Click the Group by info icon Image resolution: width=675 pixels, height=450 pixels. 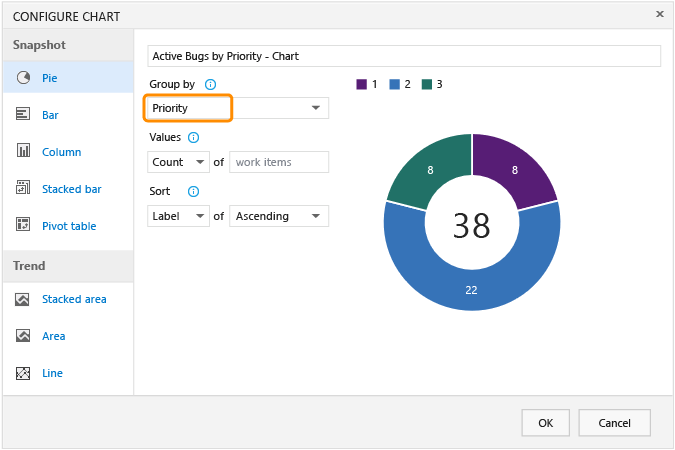point(210,84)
